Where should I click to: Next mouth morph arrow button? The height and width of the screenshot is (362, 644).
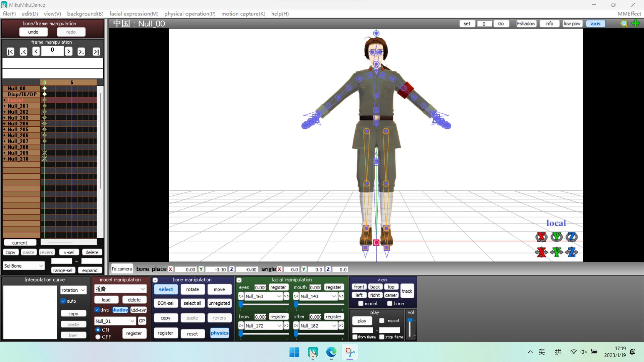[341, 296]
